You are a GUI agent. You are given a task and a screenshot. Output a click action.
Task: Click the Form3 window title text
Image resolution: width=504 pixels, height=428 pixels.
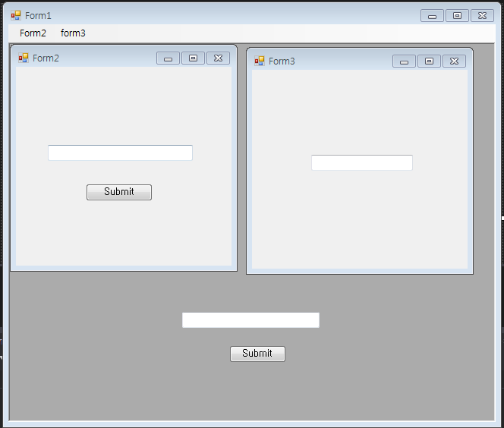(x=282, y=61)
